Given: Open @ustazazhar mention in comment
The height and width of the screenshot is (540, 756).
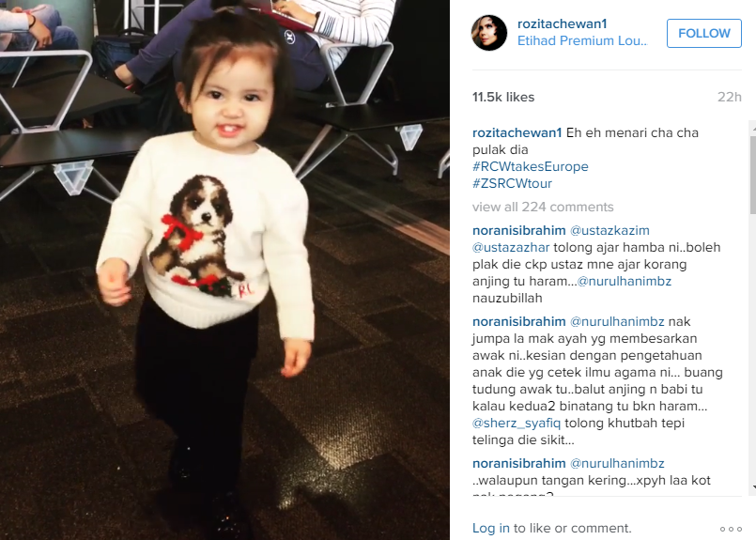Looking at the screenshot, I should click(x=511, y=247).
